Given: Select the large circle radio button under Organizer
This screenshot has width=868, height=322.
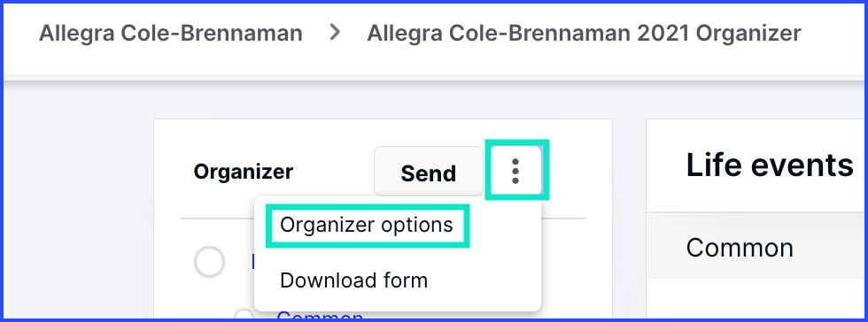Looking at the screenshot, I should (x=210, y=262).
